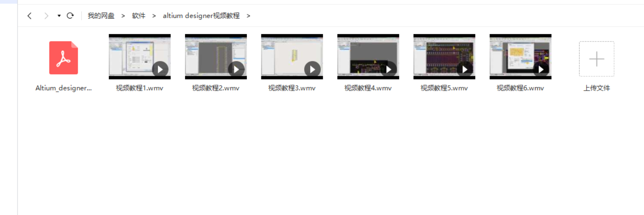Screen dimensions: 644x215
Task: Navigate to 我的网盘 in breadcrumb
Action: tap(101, 15)
